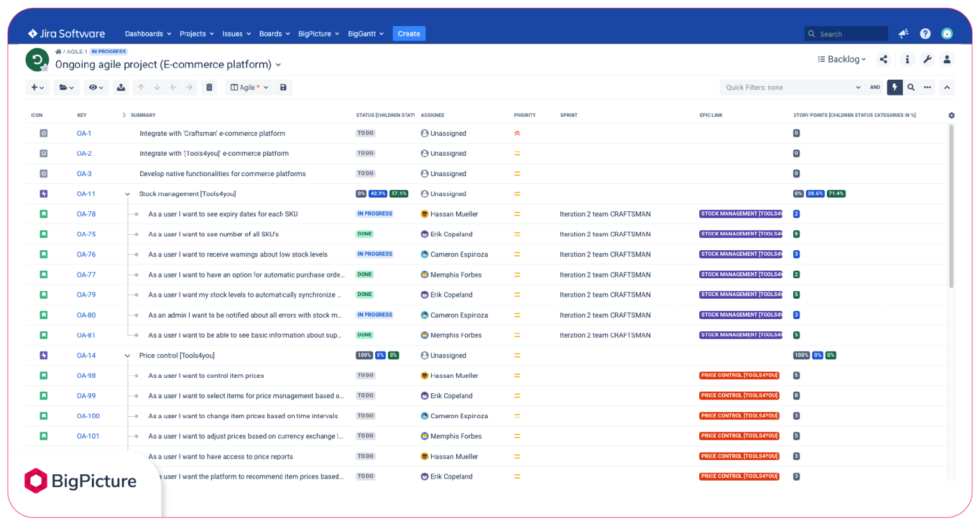Click the Priority column header

[x=525, y=116]
